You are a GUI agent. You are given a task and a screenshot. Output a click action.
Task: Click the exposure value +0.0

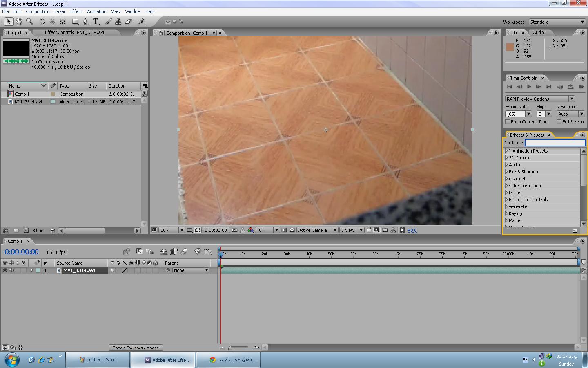pyautogui.click(x=412, y=230)
